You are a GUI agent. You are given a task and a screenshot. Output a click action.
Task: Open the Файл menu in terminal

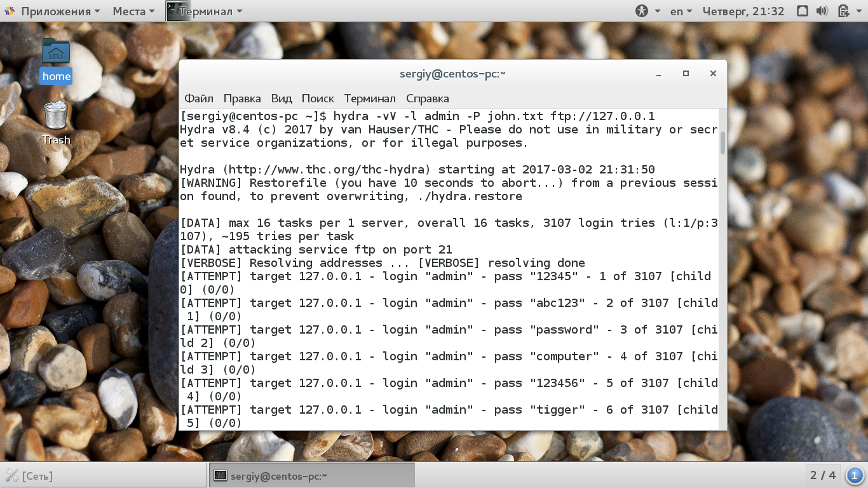coord(199,98)
